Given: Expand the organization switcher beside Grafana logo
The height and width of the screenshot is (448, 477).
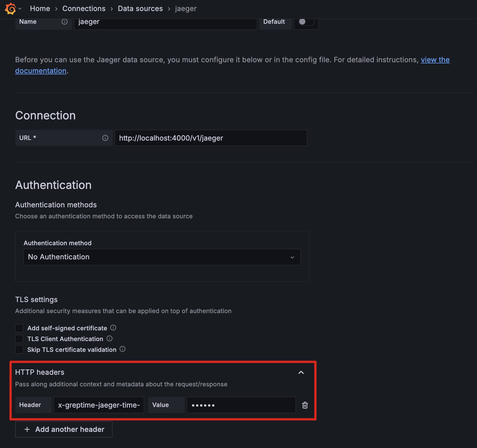Looking at the screenshot, I should pos(19,8).
